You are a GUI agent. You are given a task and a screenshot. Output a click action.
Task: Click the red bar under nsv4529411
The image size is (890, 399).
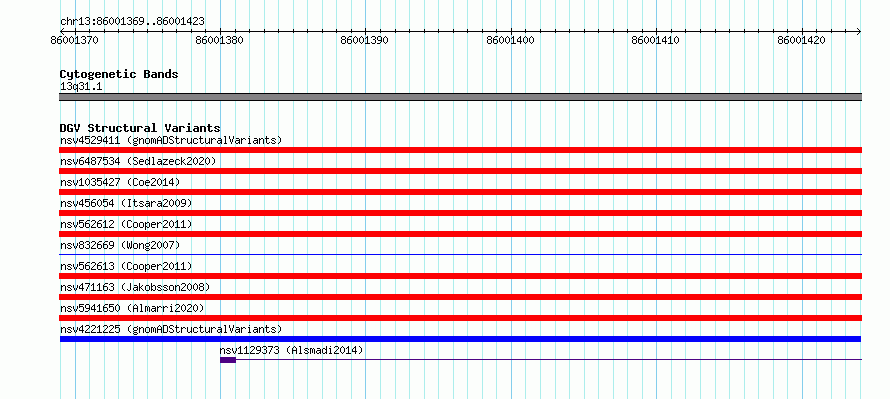460,150
